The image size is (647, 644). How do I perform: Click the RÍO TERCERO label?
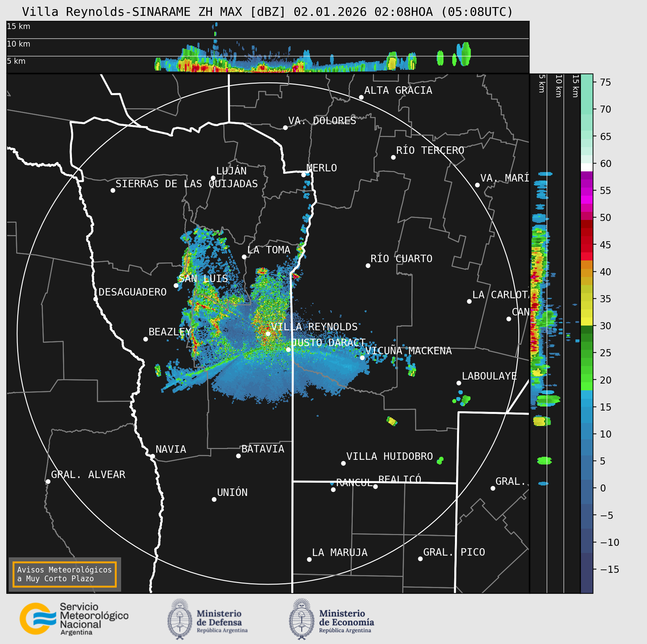pos(430,150)
